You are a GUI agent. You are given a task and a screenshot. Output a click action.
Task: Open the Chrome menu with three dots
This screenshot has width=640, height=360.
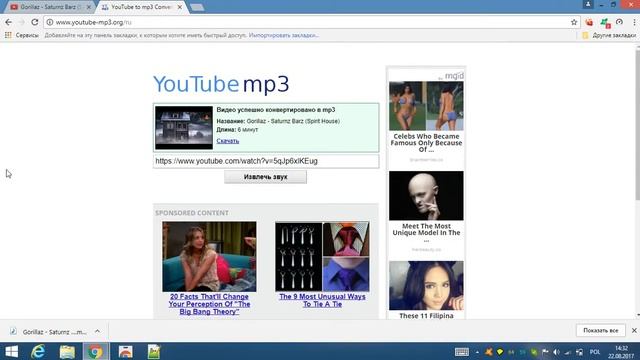(x=634, y=22)
